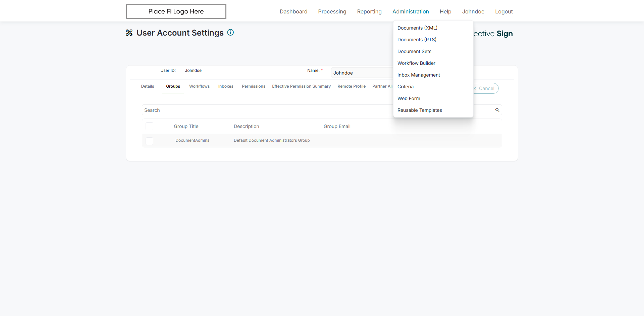Open the Reporting menu
644x316 pixels.
pos(369,11)
